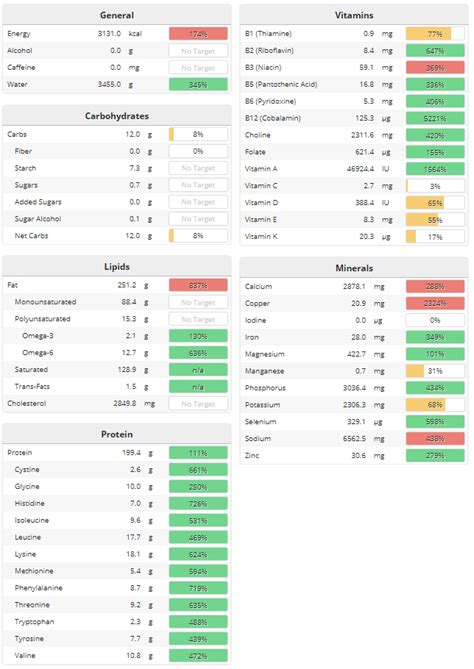Screen dimensions: 474x669
Task: Click the Vitamins section header
Action: coord(354,15)
